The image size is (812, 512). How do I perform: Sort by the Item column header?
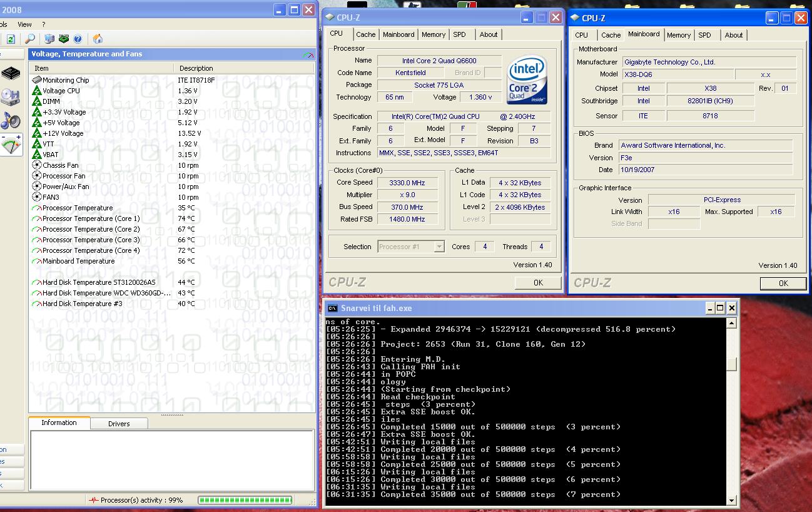(102, 68)
